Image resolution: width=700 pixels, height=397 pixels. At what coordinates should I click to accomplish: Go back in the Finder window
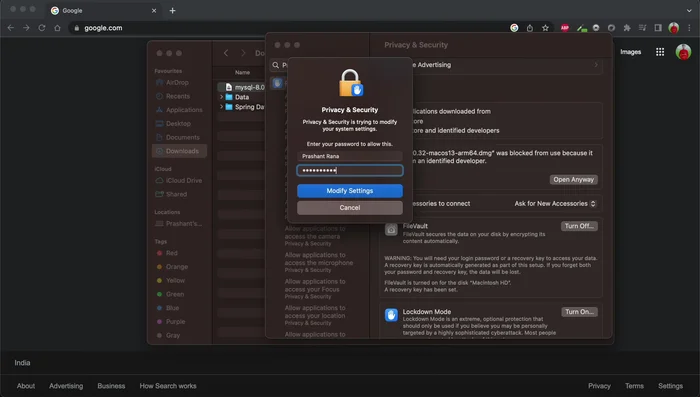(x=226, y=53)
